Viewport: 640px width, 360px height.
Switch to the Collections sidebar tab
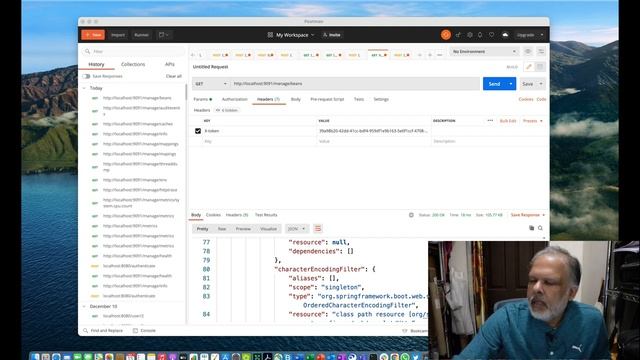[133, 64]
